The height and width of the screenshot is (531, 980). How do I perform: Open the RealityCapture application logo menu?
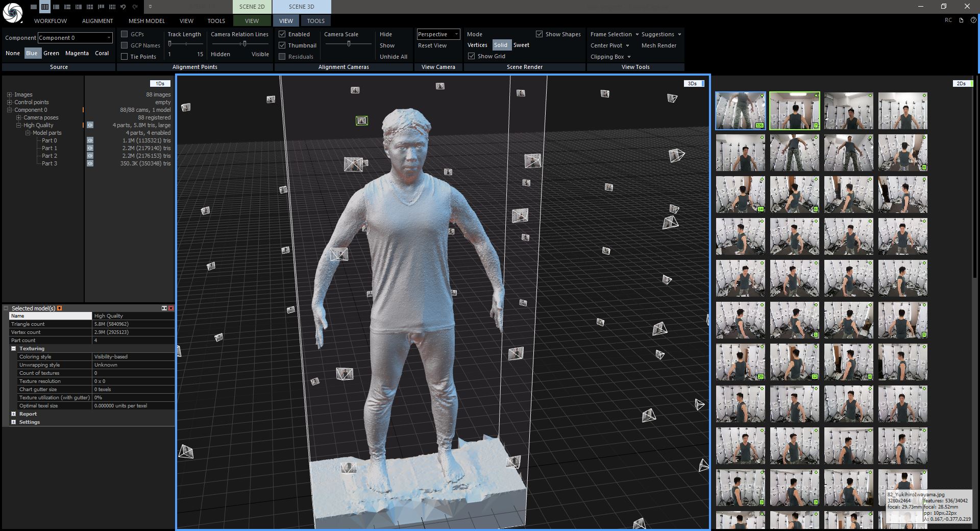click(12, 13)
